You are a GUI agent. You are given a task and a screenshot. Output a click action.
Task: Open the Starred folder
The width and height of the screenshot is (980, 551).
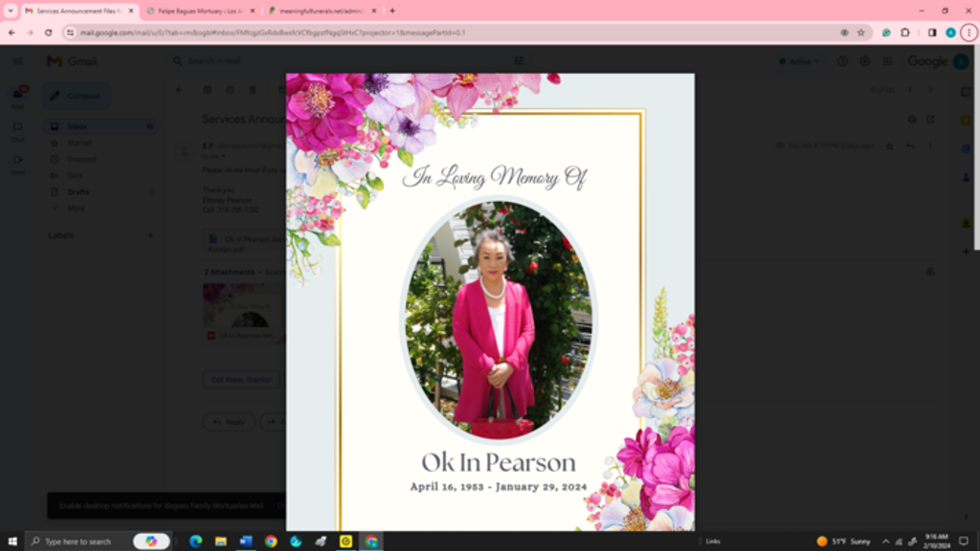point(79,143)
